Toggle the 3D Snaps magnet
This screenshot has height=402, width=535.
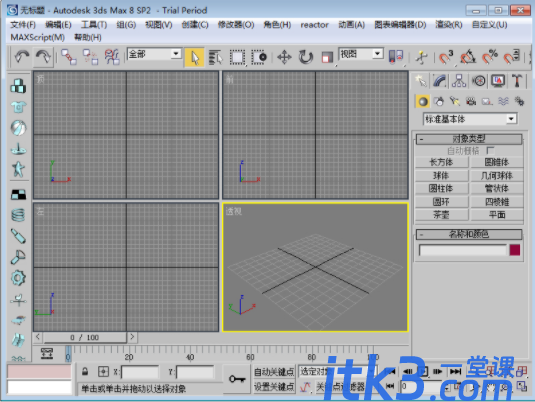click(446, 57)
